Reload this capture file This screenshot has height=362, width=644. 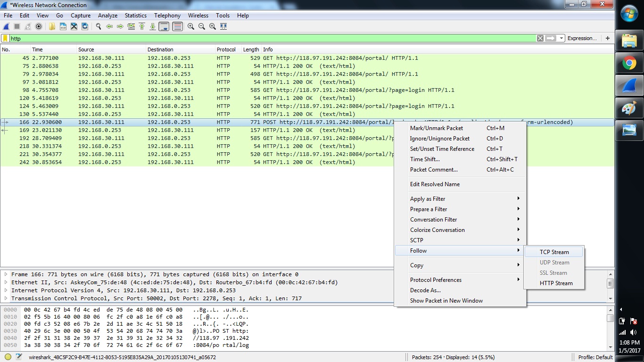click(85, 26)
